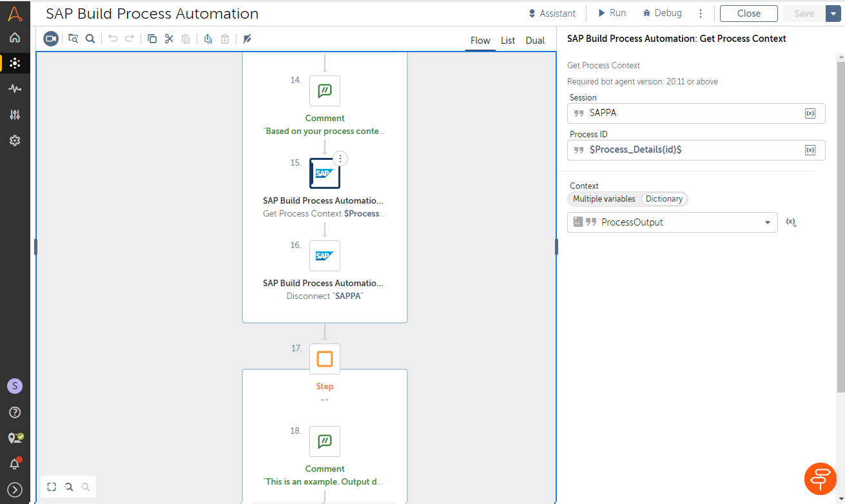Image resolution: width=845 pixels, height=504 pixels.
Task: Expand the Save button dropdown arrow
Action: click(x=830, y=14)
